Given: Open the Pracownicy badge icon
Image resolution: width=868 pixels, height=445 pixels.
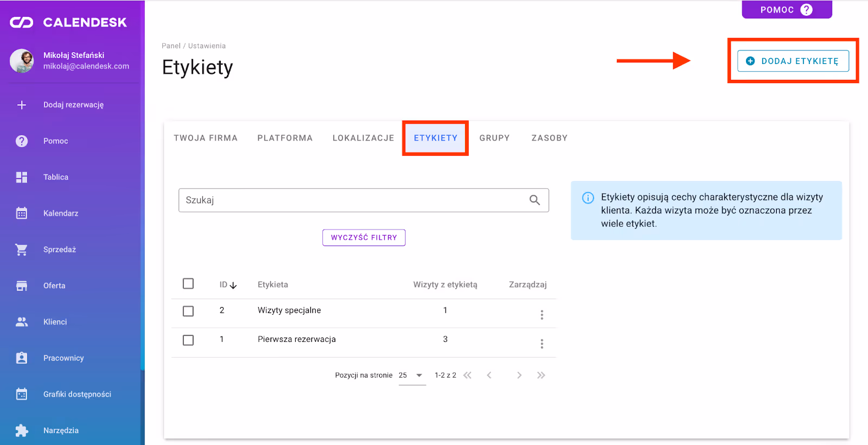Looking at the screenshot, I should point(22,358).
